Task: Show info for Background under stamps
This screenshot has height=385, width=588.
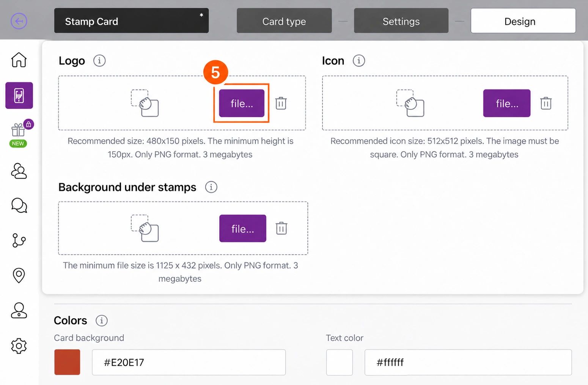Action: [211, 187]
